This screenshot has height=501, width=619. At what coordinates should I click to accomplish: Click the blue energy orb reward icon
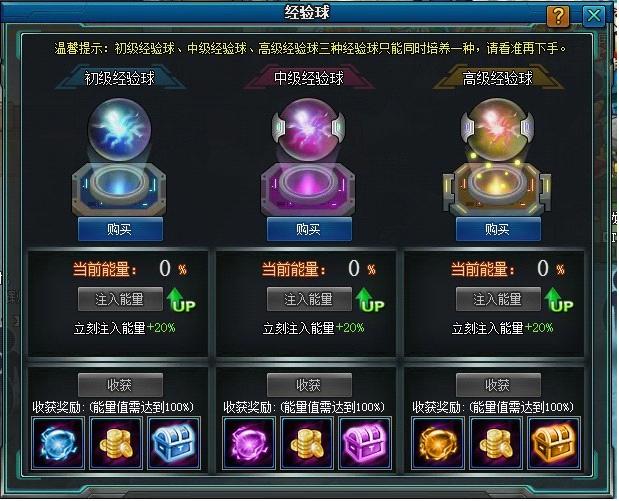(x=58, y=444)
